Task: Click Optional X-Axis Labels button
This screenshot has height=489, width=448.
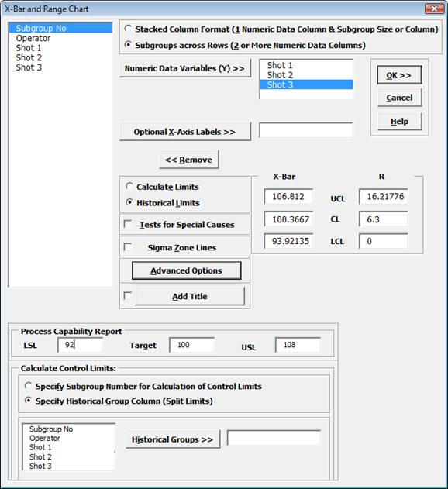Action: 185,132
